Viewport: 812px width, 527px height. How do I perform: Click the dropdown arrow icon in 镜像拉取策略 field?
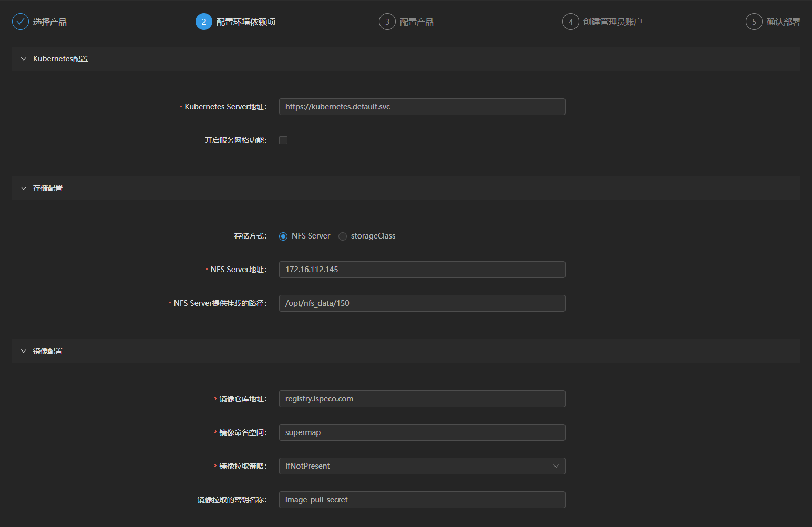pos(556,466)
